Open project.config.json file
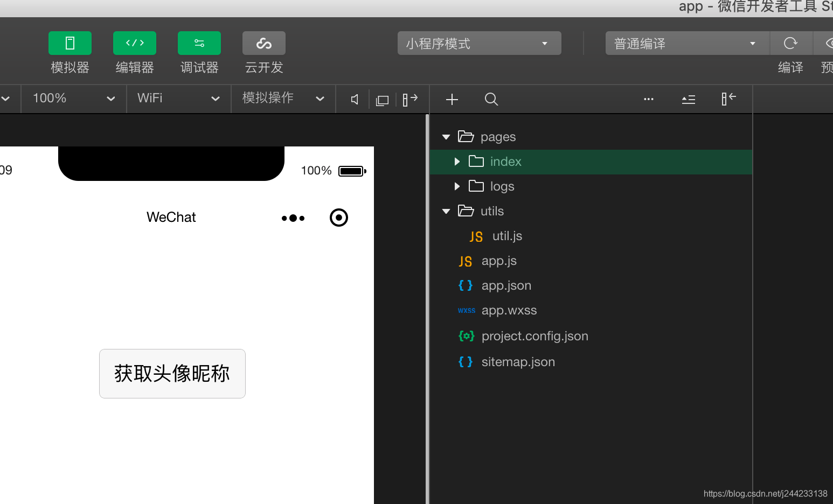833x504 pixels. point(535,336)
